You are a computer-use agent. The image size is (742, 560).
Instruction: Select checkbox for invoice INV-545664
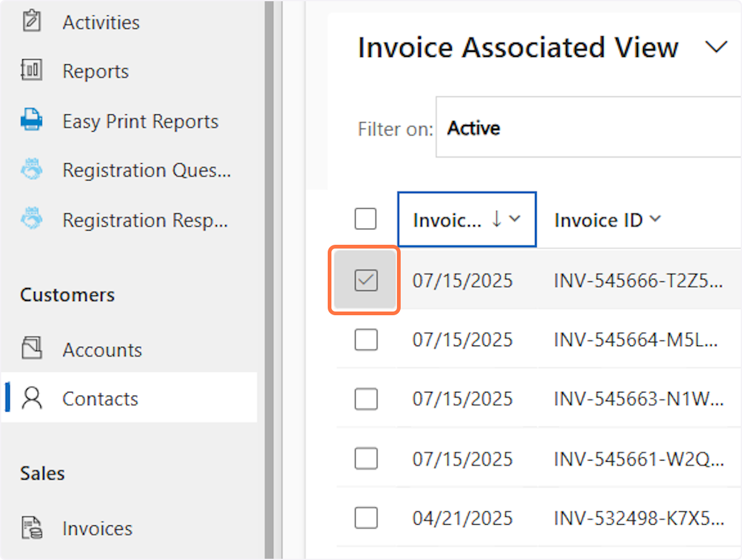(366, 339)
